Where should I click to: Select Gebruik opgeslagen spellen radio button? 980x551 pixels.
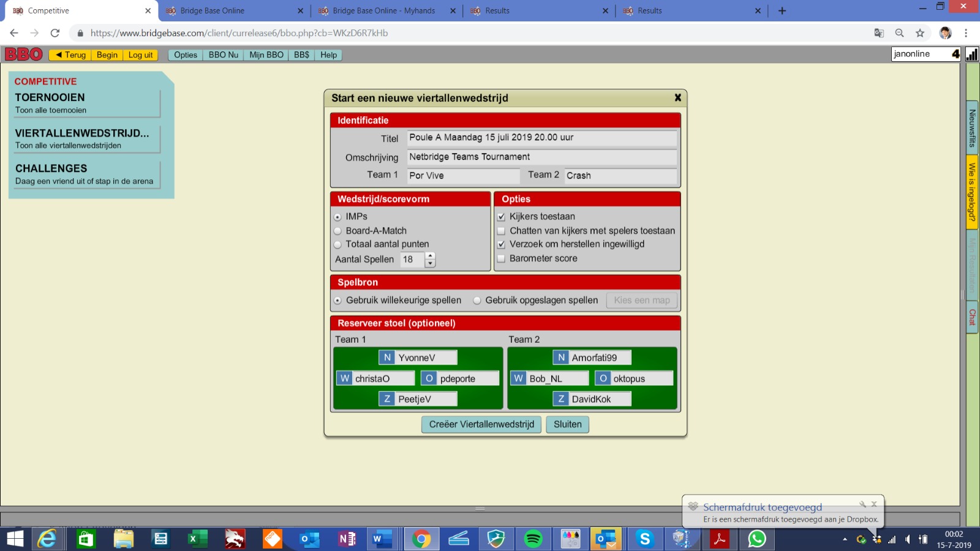pyautogui.click(x=477, y=301)
